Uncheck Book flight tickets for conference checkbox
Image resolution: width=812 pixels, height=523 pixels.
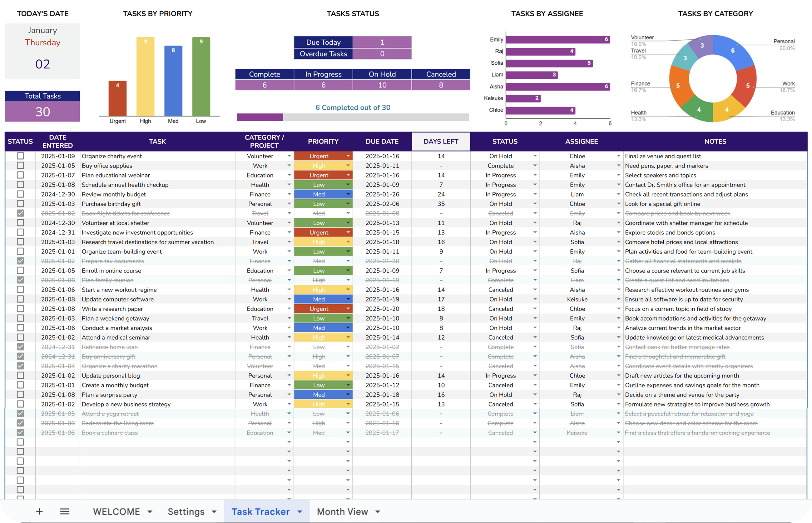tap(20, 213)
